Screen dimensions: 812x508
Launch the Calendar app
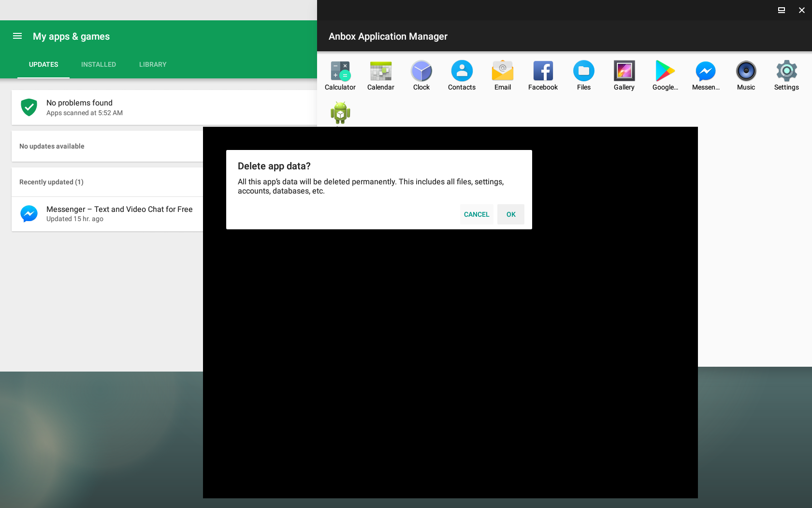pos(381,71)
